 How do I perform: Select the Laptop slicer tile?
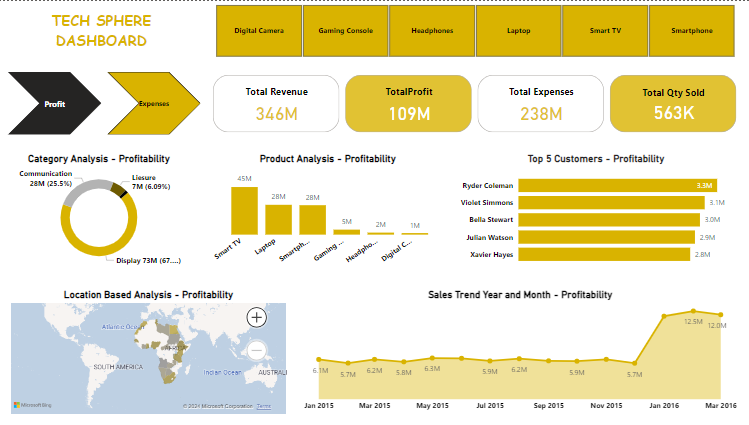pyautogui.click(x=518, y=31)
